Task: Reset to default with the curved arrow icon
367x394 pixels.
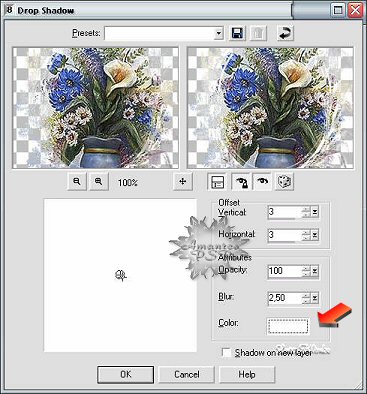Action: [x=285, y=33]
